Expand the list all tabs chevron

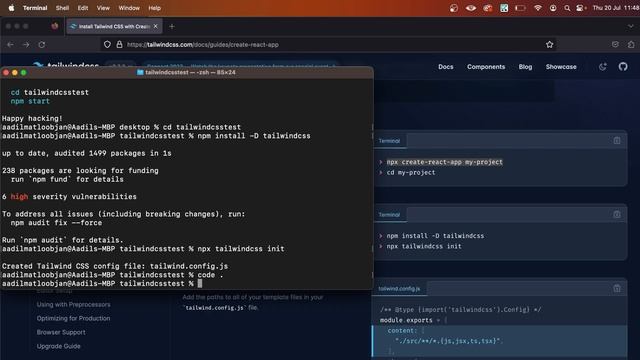click(x=631, y=27)
